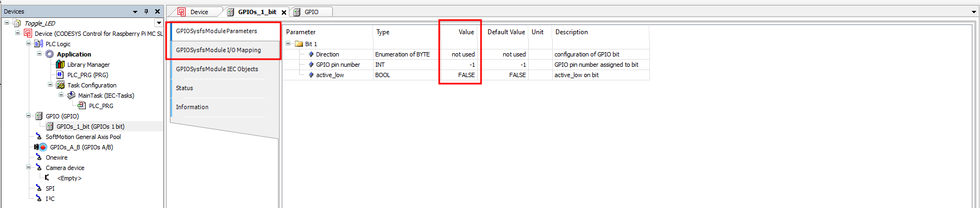Click the PLC Logic icon
Viewport: 980px width, 208px height.
point(39,44)
